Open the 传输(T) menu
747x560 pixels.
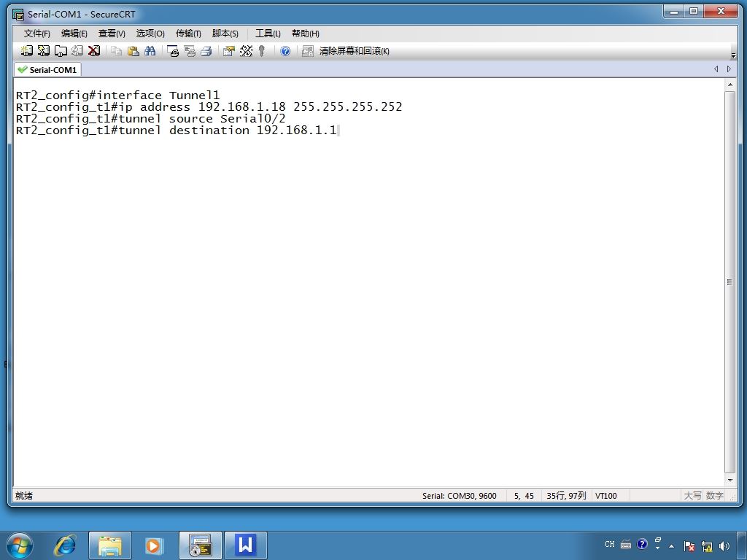(188, 34)
